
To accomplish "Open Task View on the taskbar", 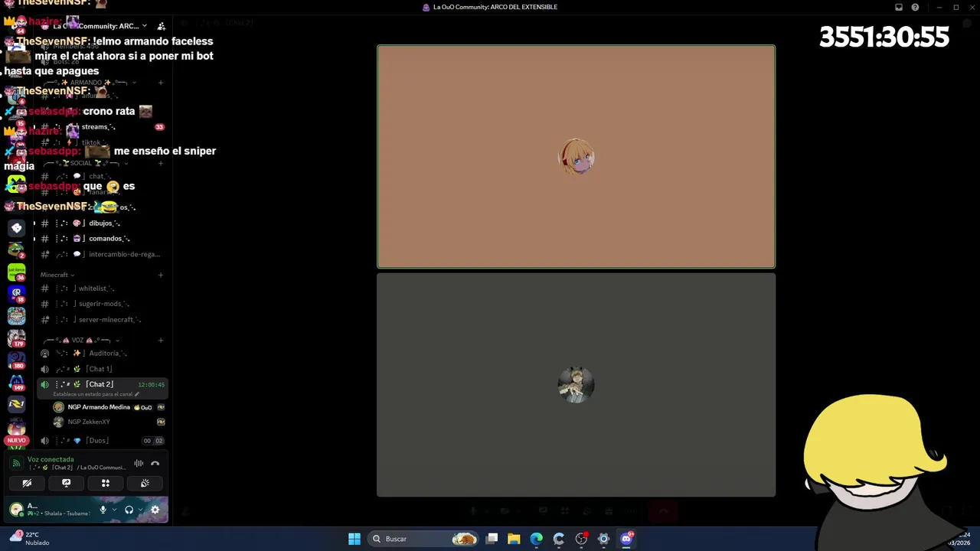I will click(492, 539).
